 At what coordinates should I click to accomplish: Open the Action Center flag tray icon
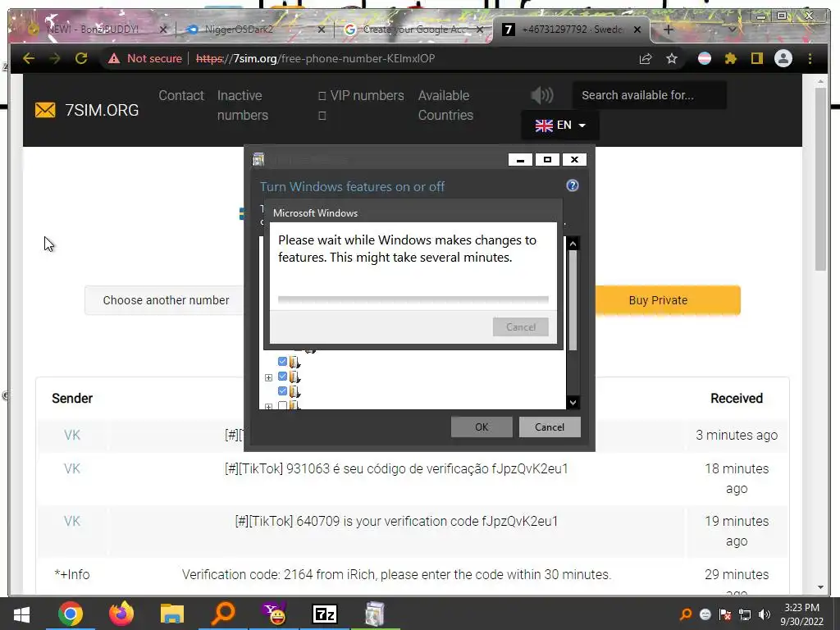coord(725,614)
